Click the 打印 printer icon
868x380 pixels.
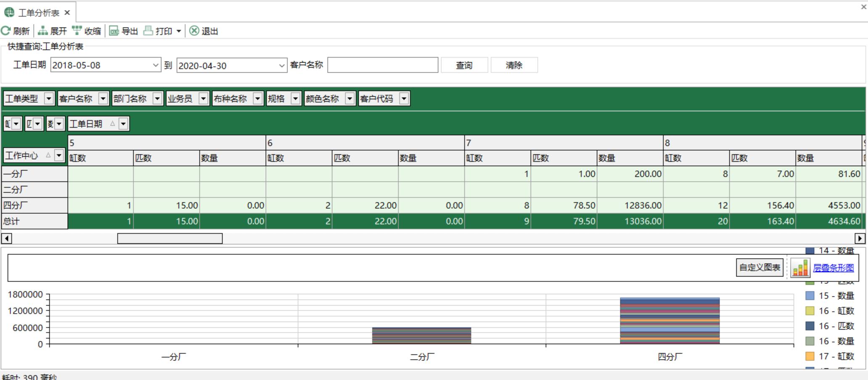tap(148, 31)
